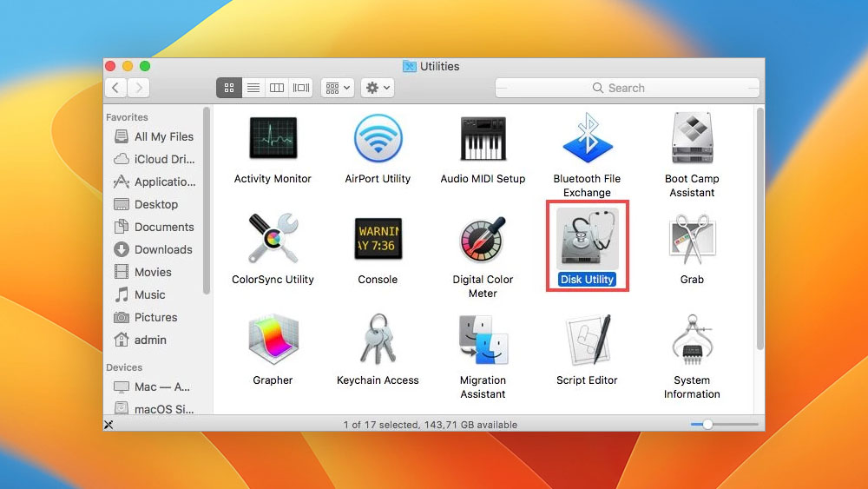Screen dimensions: 868x489
Task: Click the status bar tools icon
Action: [109, 424]
